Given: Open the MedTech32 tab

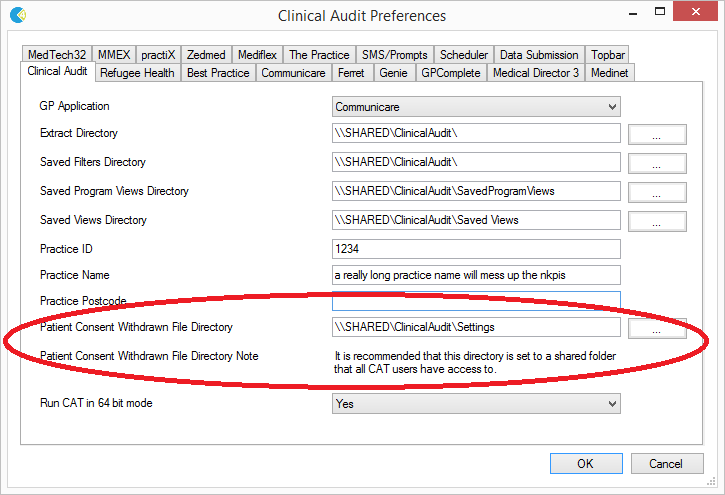Looking at the screenshot, I should [57, 55].
